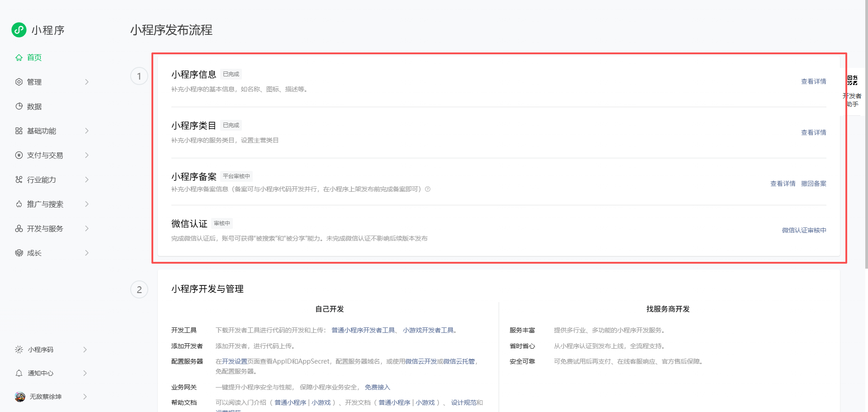Open the account chevron beside 无敌蔡徐坤
The image size is (868, 412).
click(x=85, y=397)
